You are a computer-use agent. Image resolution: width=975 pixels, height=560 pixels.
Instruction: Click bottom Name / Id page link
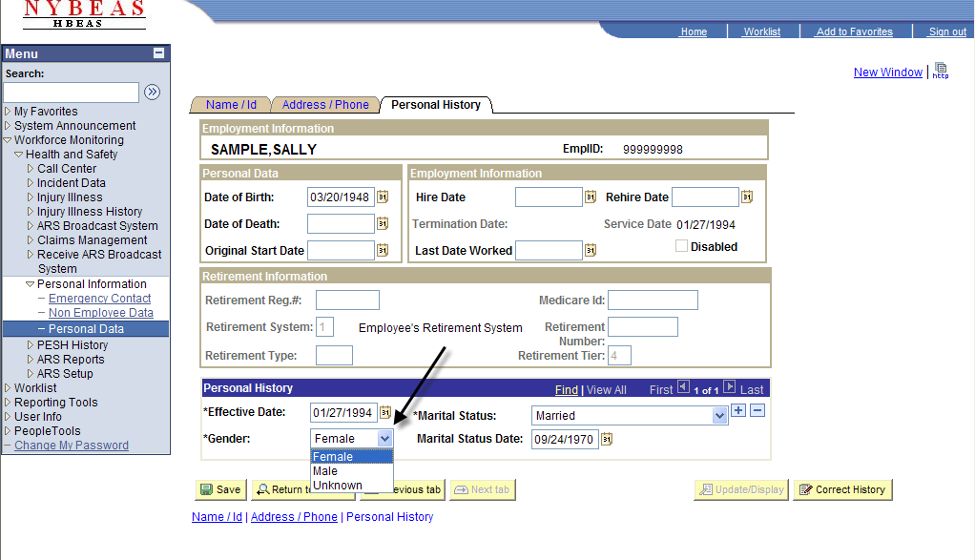tap(217, 516)
